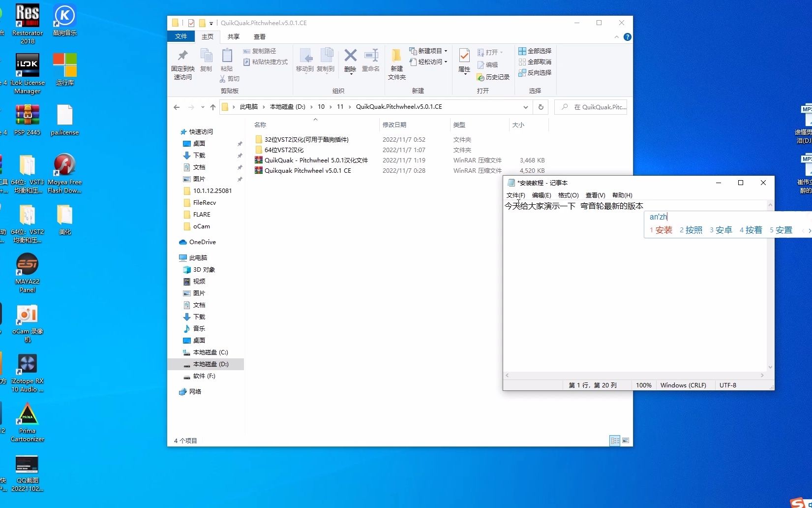
Task: Switch to details view icon
Action: [615, 441]
